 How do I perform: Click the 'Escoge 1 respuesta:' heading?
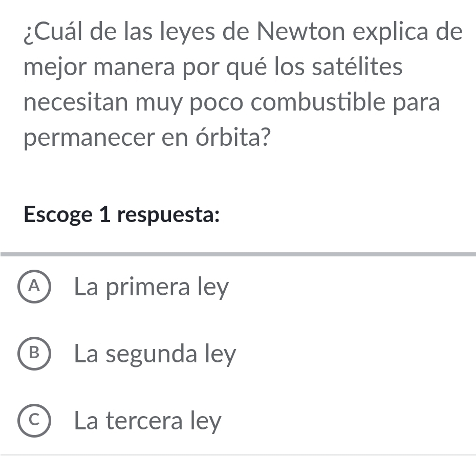122,215
